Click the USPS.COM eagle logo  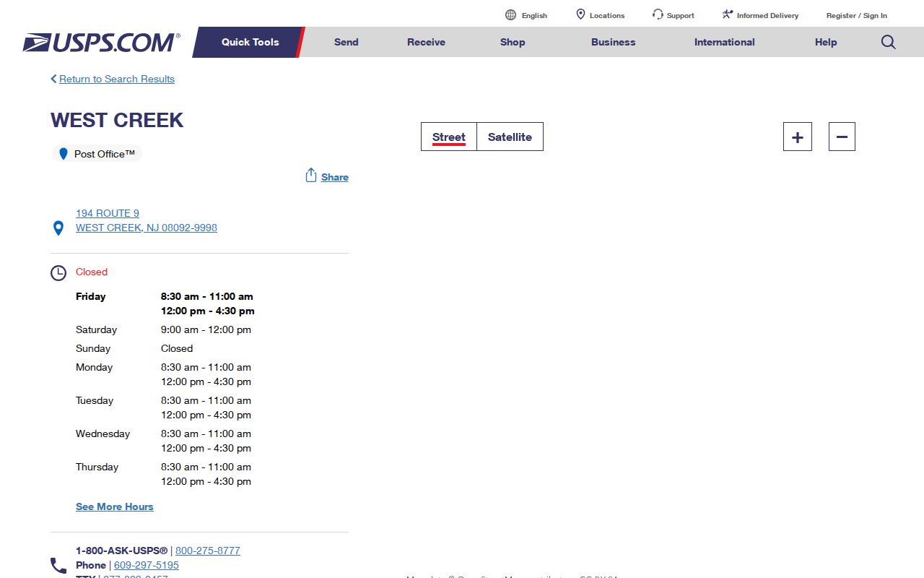(101, 43)
